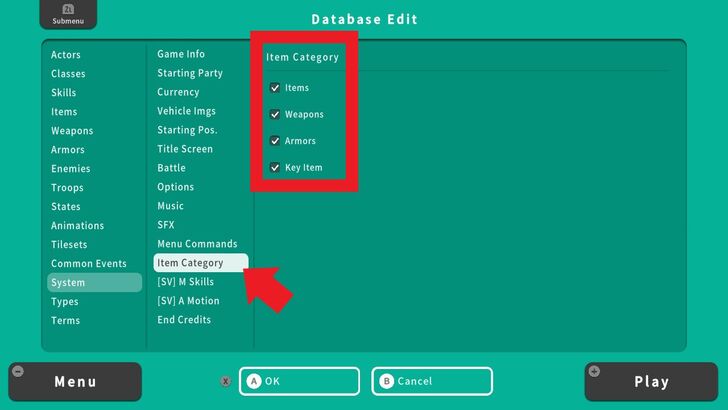The height and width of the screenshot is (410, 728).
Task: Open the Submenu ZL button
Action: [68, 14]
